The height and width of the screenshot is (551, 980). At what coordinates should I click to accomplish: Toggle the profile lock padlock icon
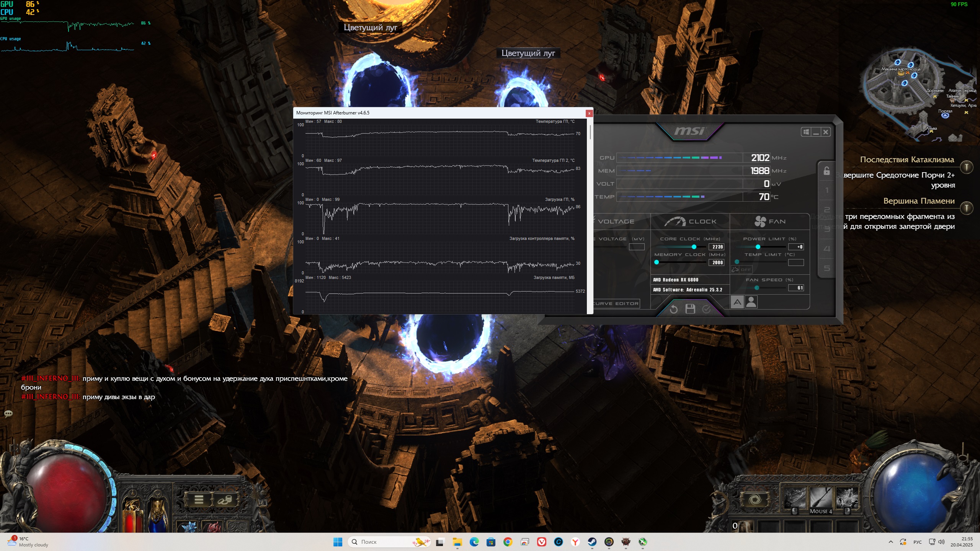pos(826,171)
